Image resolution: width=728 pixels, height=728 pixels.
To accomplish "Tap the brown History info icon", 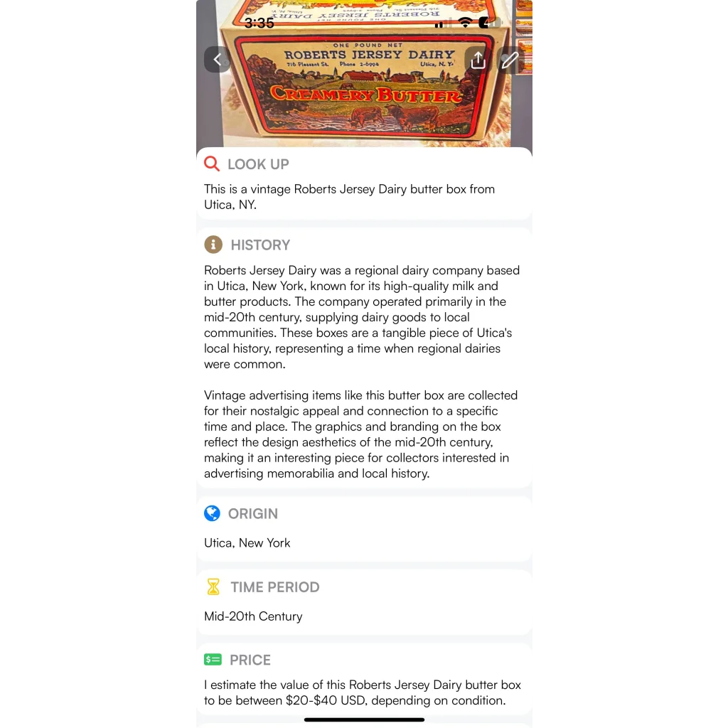I will tap(213, 245).
